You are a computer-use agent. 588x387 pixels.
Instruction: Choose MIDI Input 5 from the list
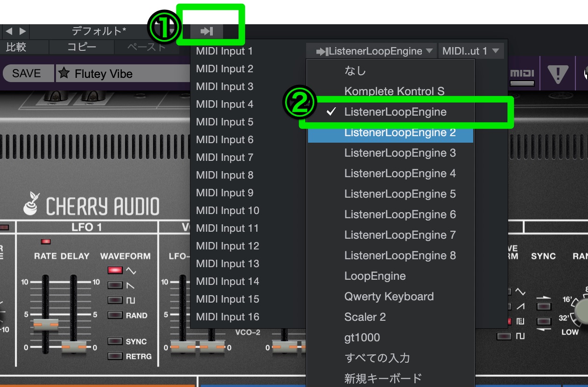(224, 122)
